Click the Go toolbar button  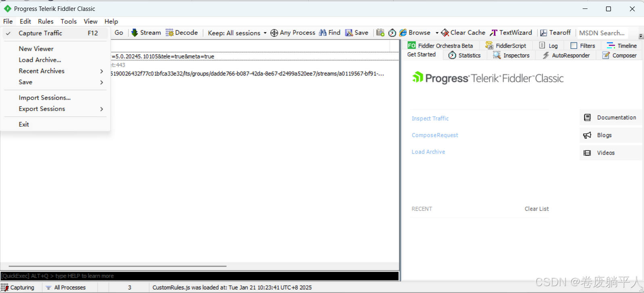[119, 33]
